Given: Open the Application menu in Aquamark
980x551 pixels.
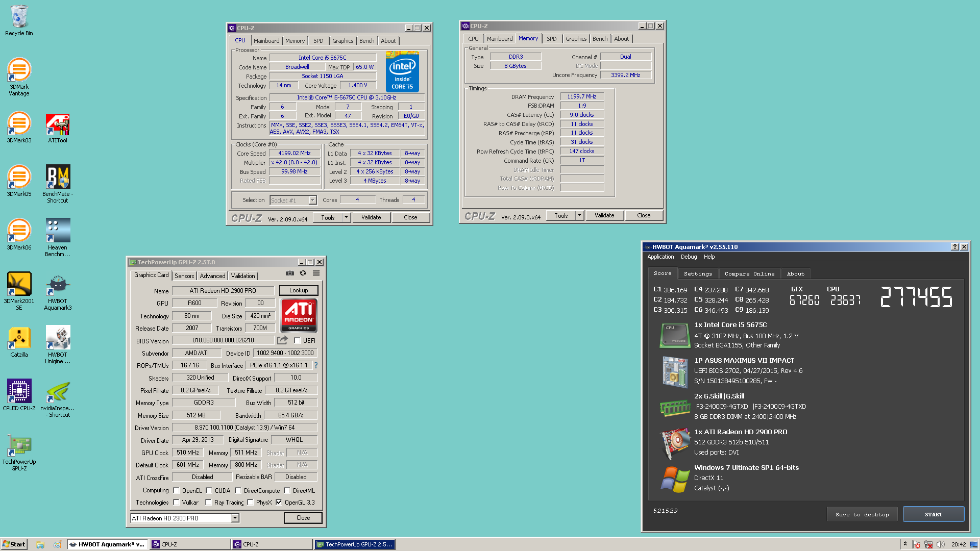Looking at the screenshot, I should tap(660, 257).
